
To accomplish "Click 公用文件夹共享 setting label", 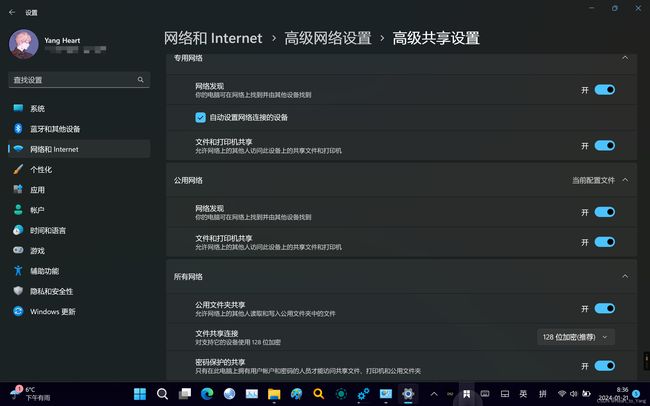I will [220, 305].
